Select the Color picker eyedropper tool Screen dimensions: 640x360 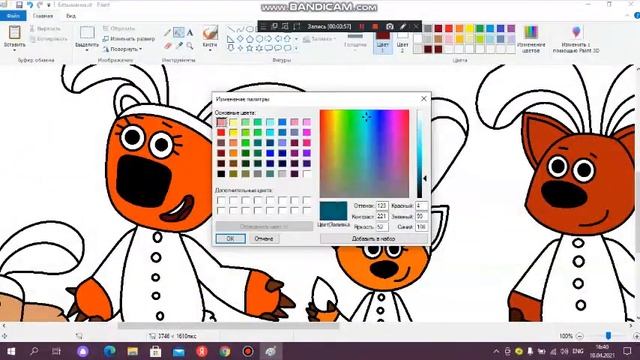click(179, 46)
